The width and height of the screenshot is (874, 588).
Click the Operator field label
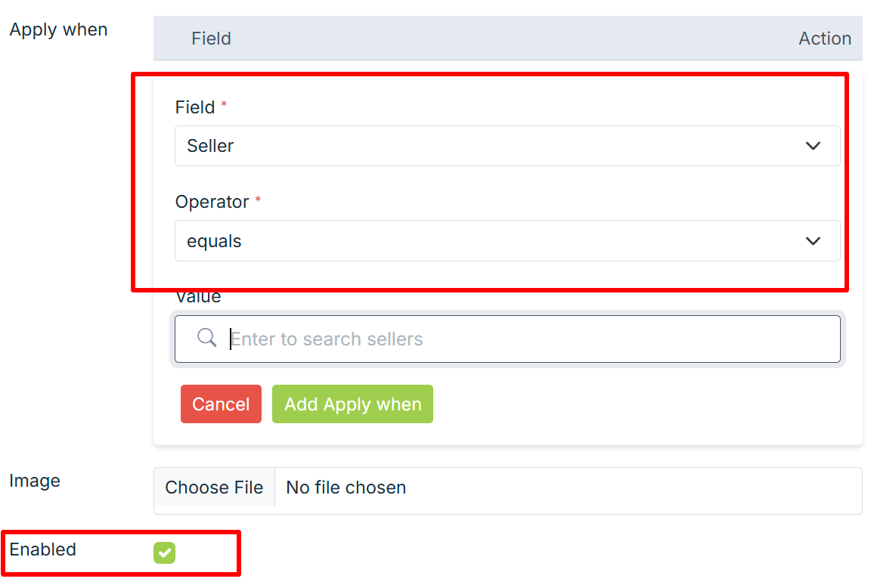click(212, 202)
